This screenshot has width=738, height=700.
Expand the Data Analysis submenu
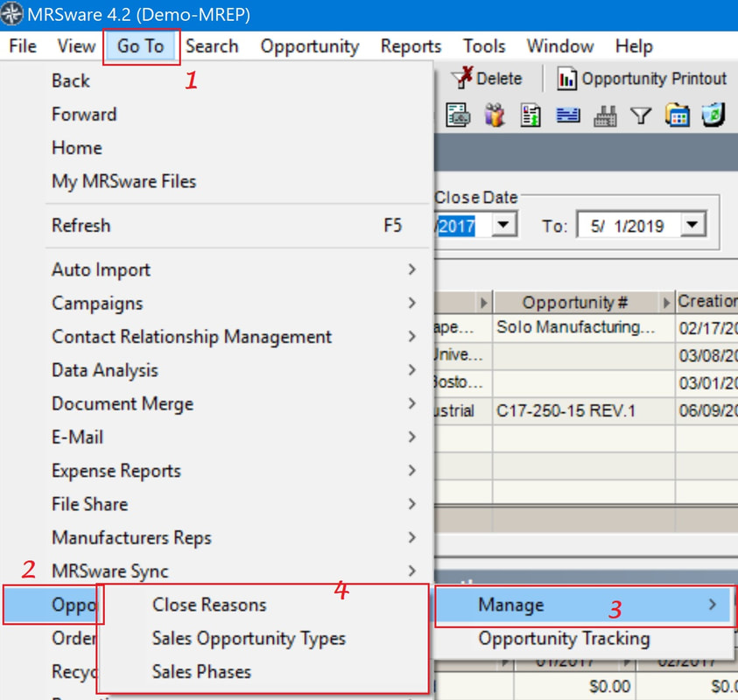click(216, 370)
